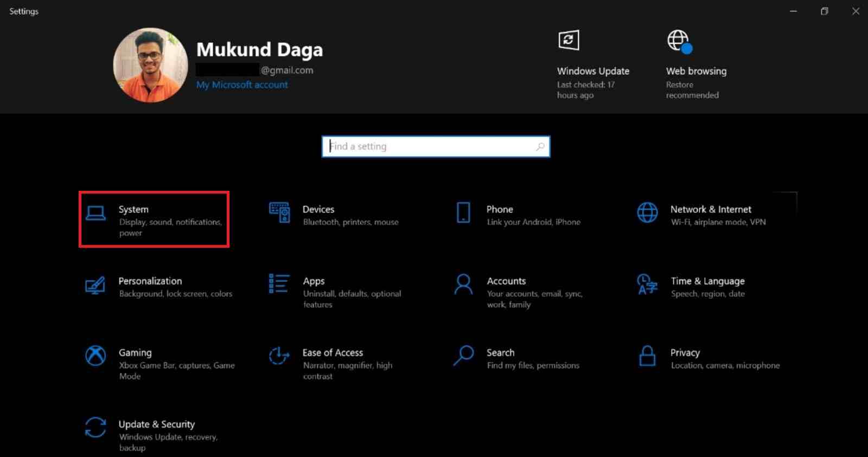This screenshot has height=457, width=868.
Task: Click the Windows Update title text
Action: coord(593,71)
